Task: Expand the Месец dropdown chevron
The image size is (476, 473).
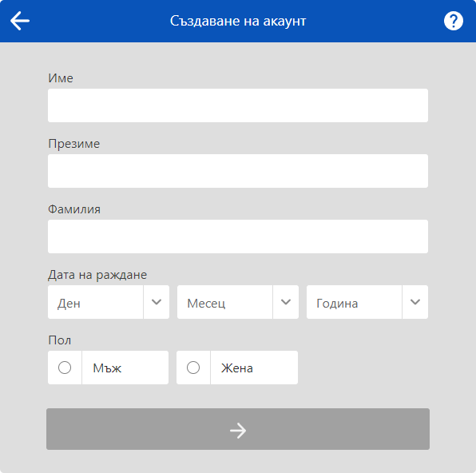Action: pyautogui.click(x=286, y=302)
